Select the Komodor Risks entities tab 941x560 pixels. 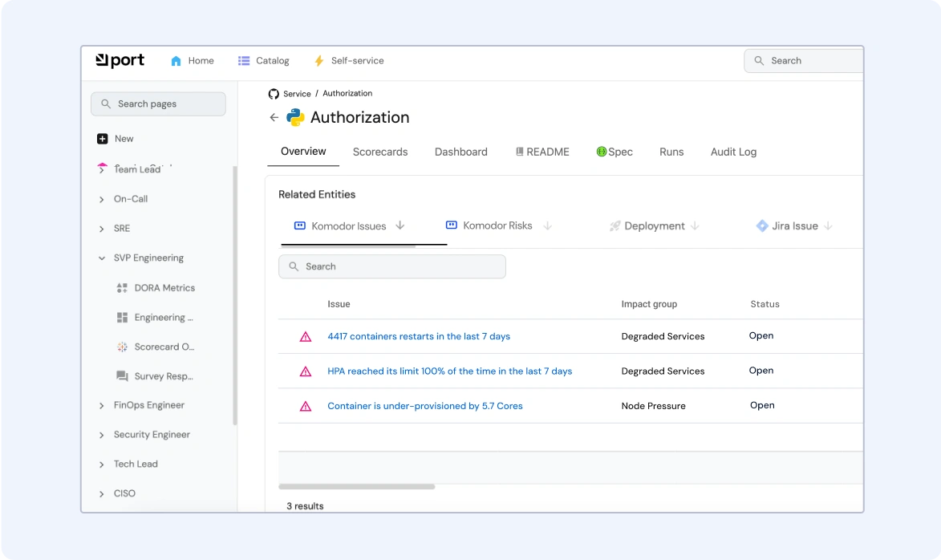(498, 225)
